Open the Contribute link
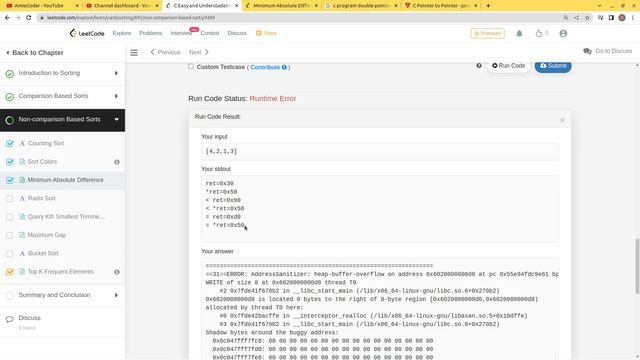 point(265,67)
